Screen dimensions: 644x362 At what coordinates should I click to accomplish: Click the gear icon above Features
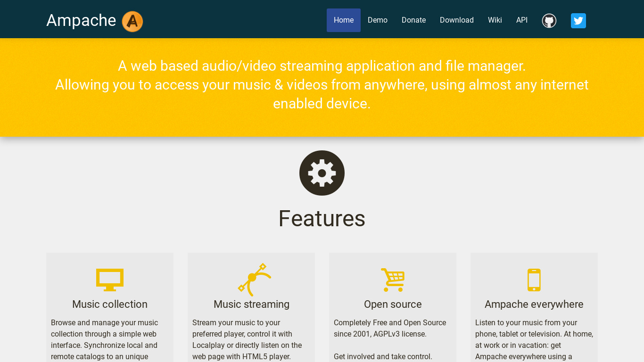click(322, 173)
